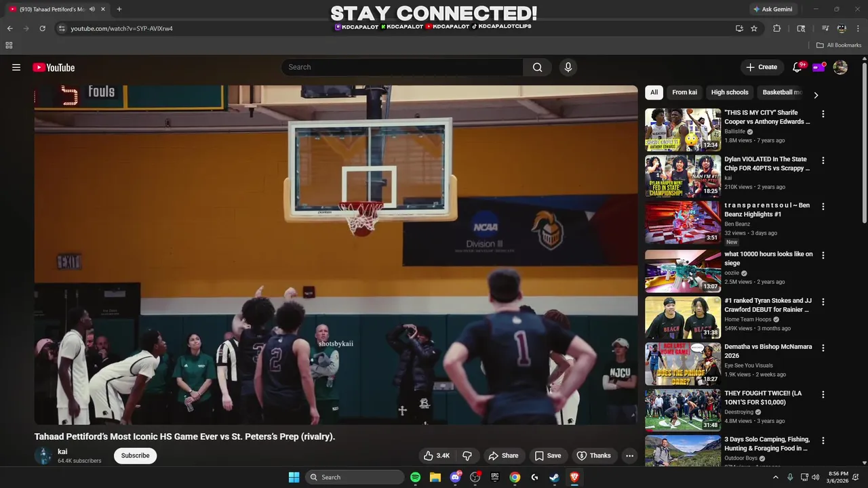Click the Share button
This screenshot has height=488, width=868.
coord(503,455)
